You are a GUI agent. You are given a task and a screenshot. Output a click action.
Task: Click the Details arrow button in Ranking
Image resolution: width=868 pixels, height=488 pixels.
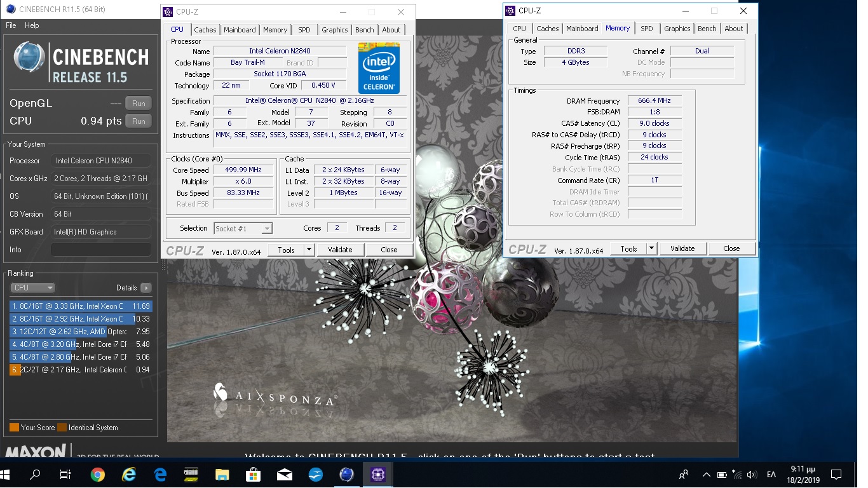[x=146, y=288]
